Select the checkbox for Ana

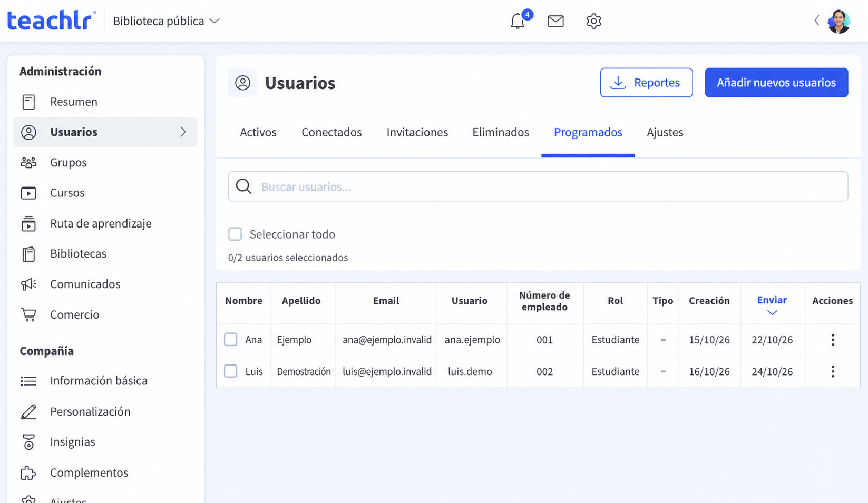click(x=231, y=339)
